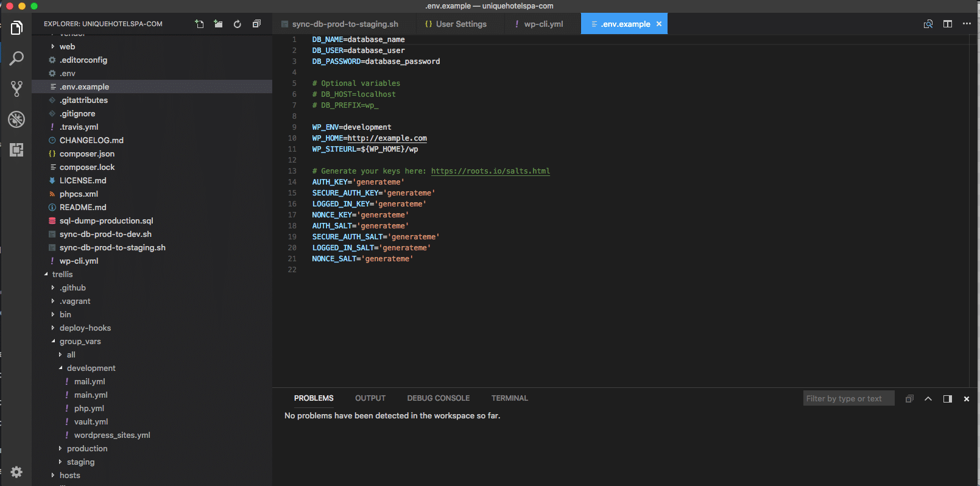Collapse all folders in explorer
This screenshot has width=980, height=486.
pos(256,24)
